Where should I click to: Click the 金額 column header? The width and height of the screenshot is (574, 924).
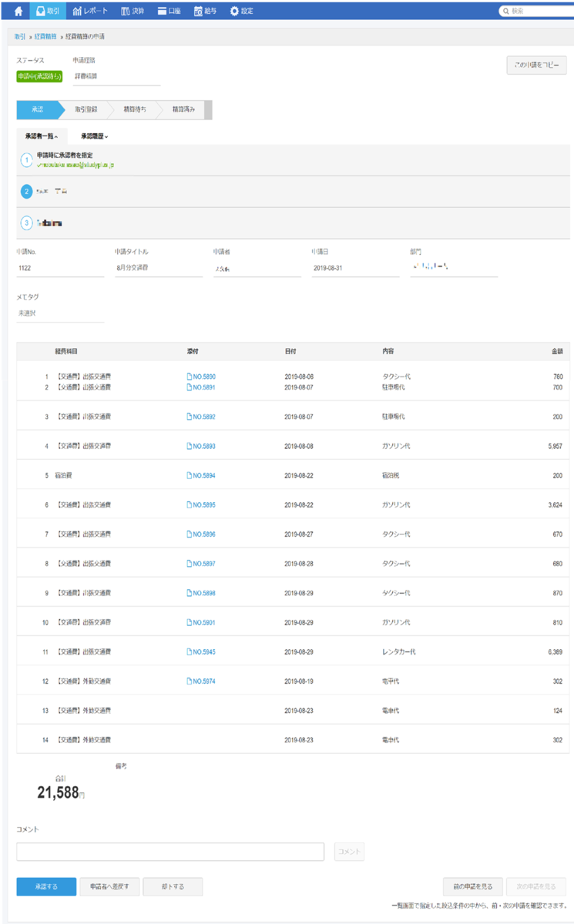tap(557, 351)
